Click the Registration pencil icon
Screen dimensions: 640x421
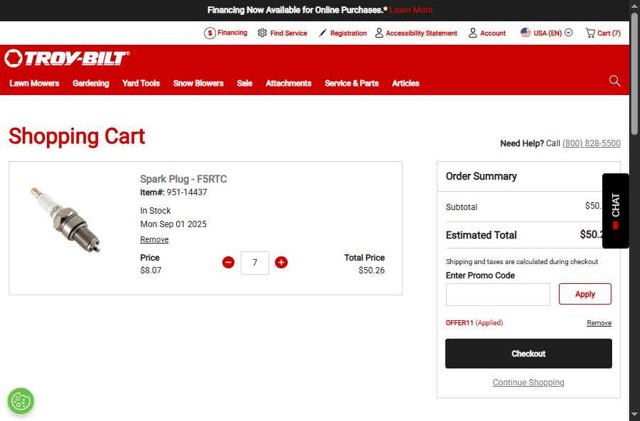322,33
